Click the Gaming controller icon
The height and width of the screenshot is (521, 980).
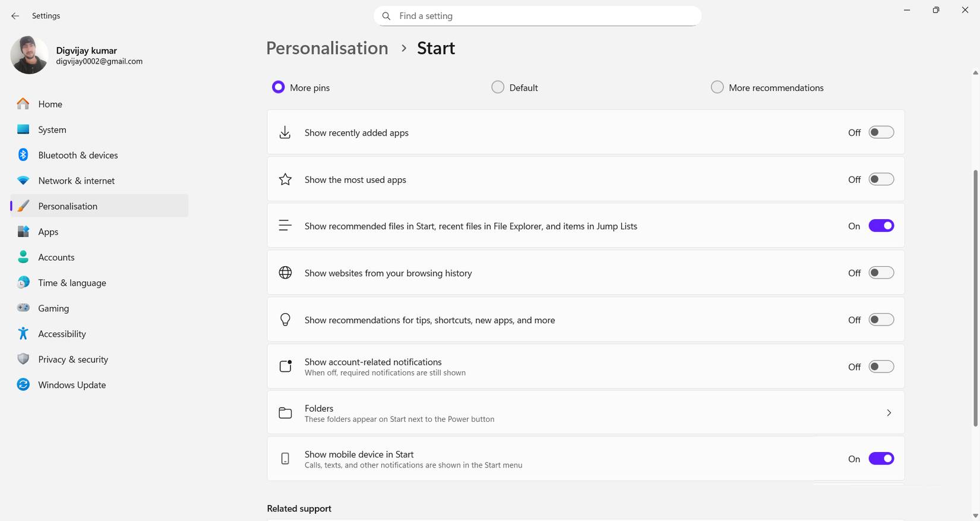(x=23, y=308)
